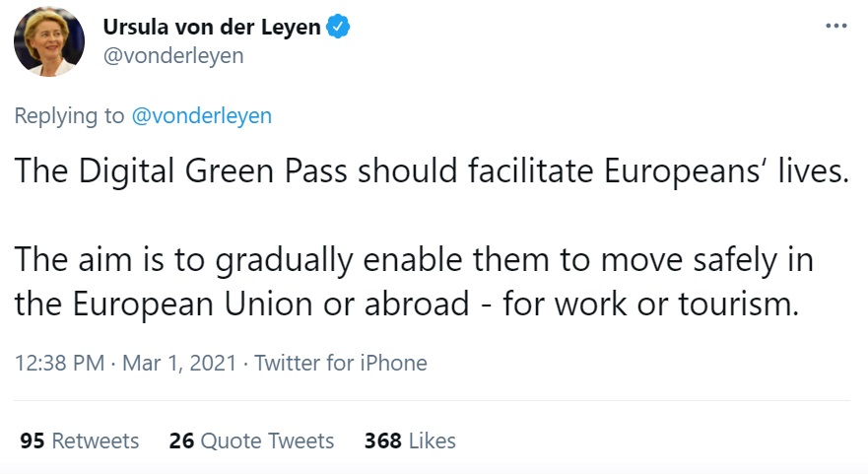View the 95 Retweets list
868x474 pixels.
(x=80, y=440)
